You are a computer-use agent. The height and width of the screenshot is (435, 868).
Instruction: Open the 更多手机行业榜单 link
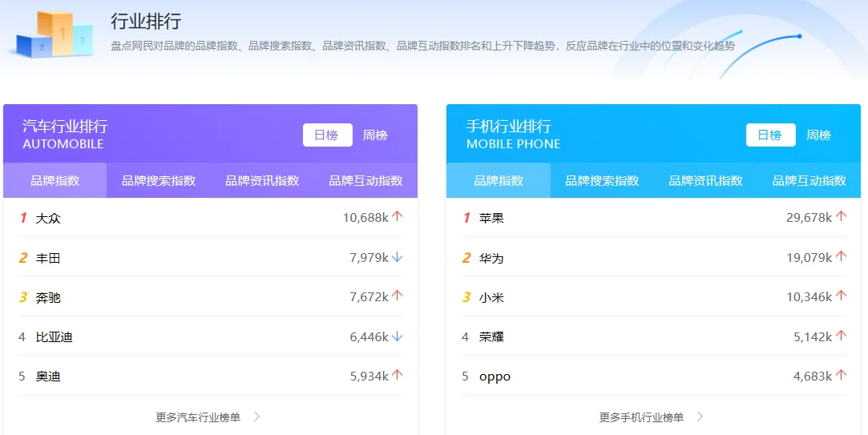[x=641, y=417]
